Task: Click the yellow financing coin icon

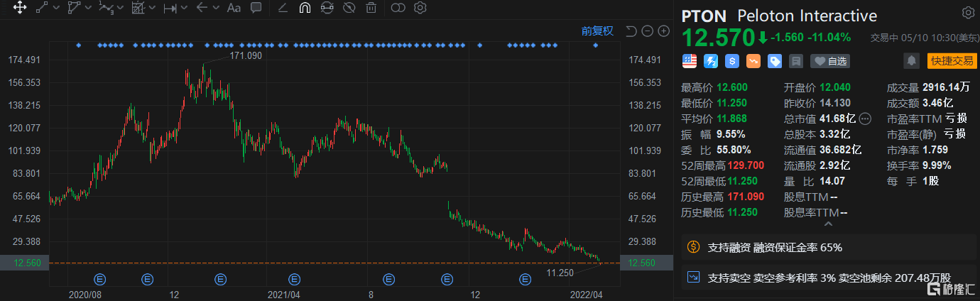Action: tap(695, 248)
